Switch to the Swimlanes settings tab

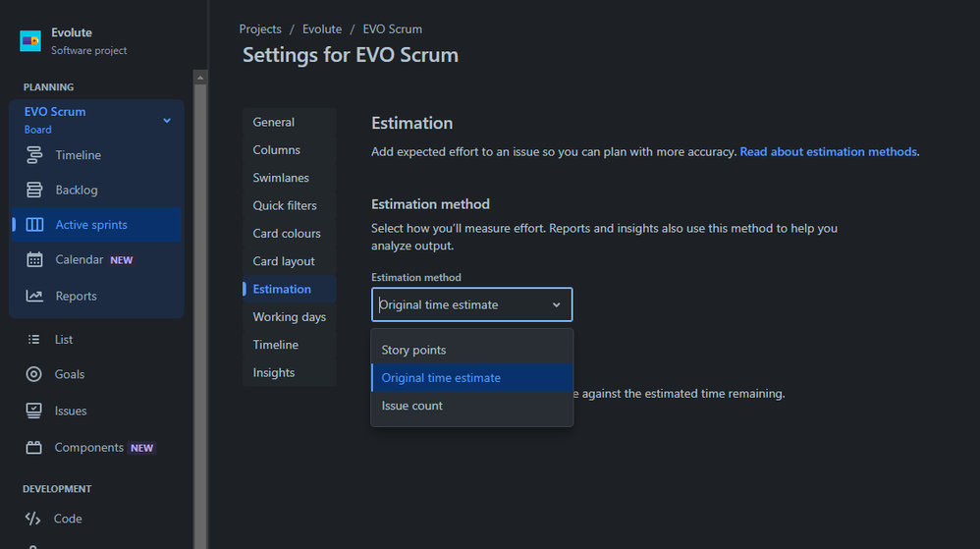click(281, 178)
